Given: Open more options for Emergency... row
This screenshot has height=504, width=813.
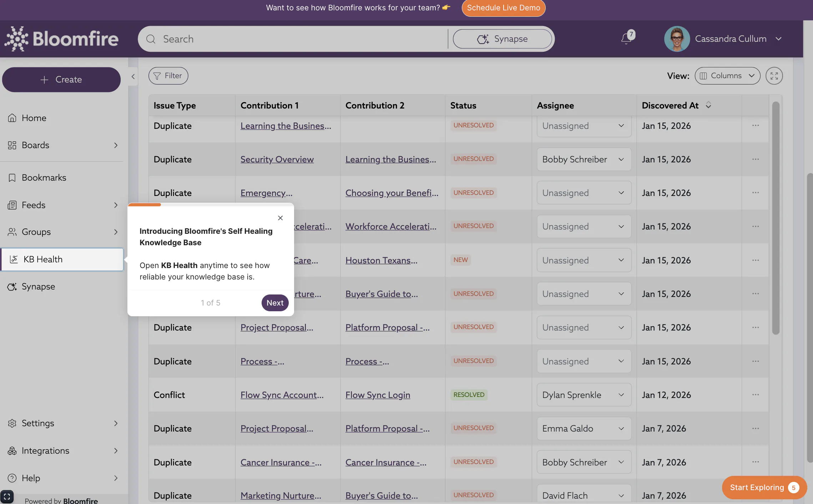Looking at the screenshot, I should click(755, 193).
